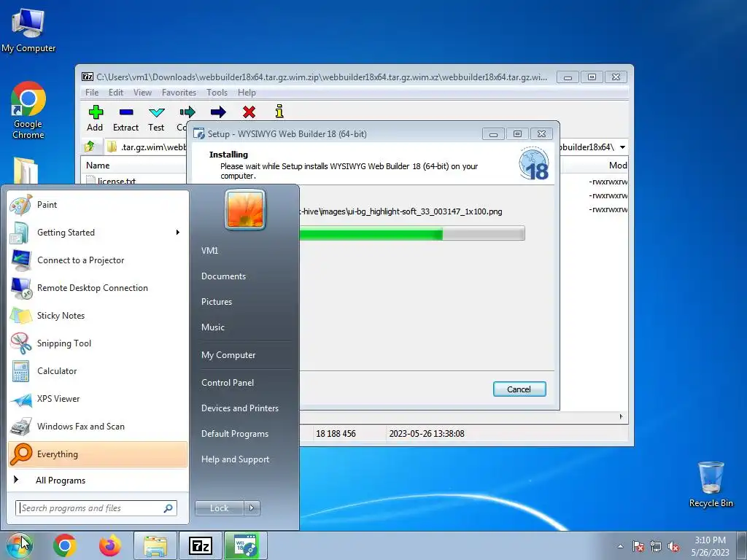Open the Help menu in 7-Zip

pos(247,93)
